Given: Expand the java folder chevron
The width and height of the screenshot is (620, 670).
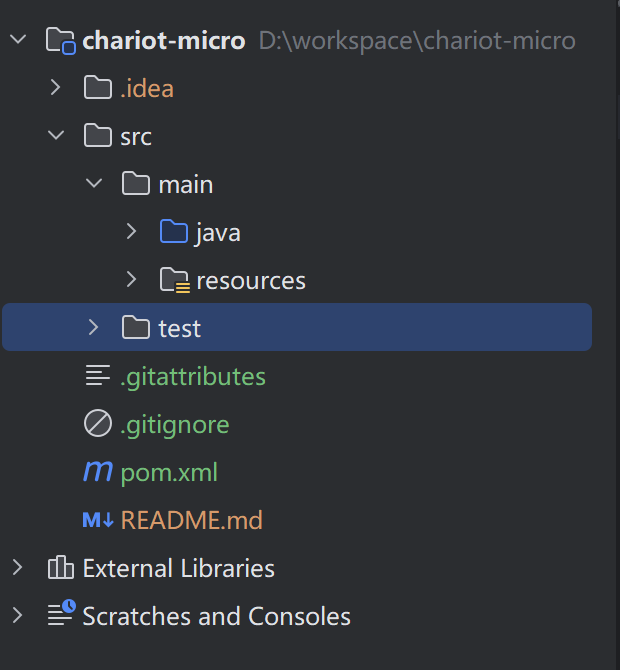Looking at the screenshot, I should [132, 232].
